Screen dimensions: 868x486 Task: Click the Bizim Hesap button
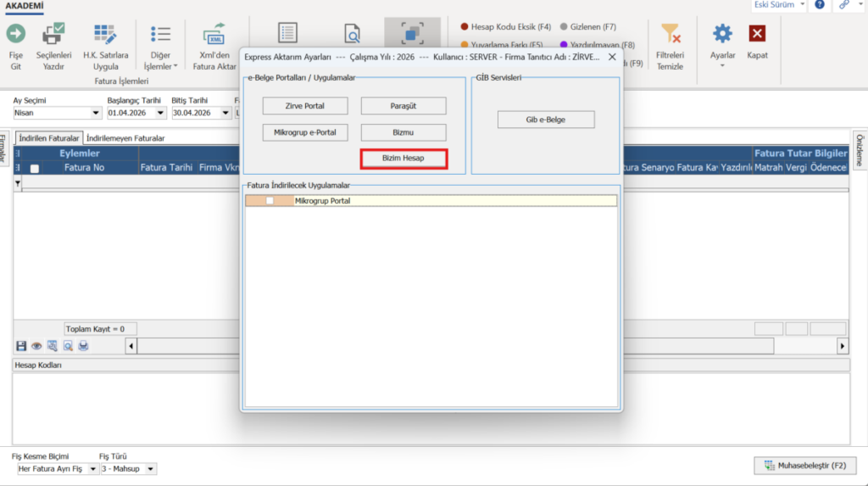[403, 159]
